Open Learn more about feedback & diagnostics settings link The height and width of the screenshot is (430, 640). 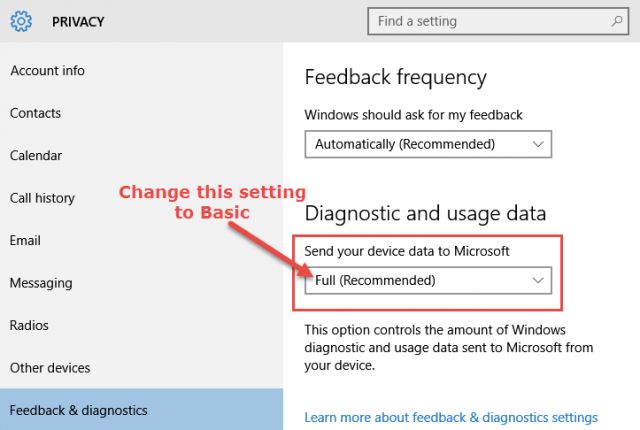click(451, 417)
